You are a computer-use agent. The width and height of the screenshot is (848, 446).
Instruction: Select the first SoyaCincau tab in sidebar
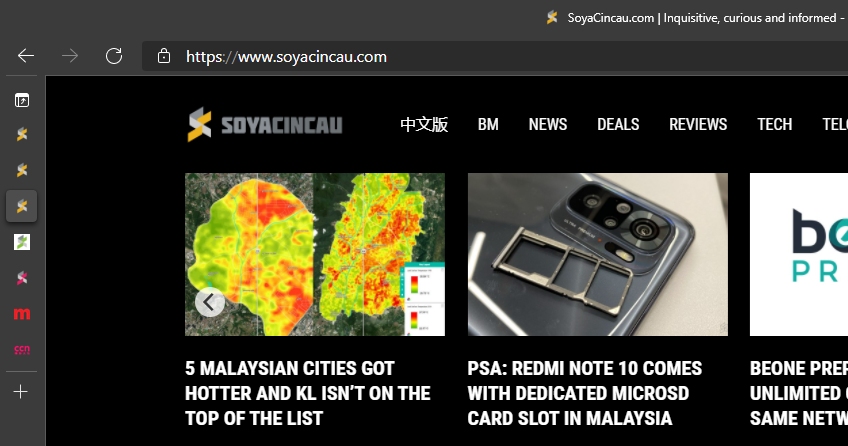(22, 134)
